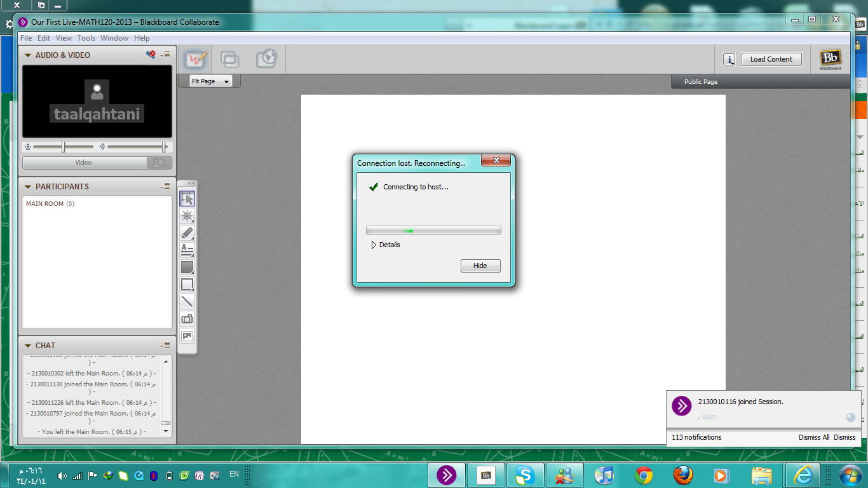Screen dimensions: 868x488
Task: Click the system tray volume icon
Action: [x=62, y=475]
